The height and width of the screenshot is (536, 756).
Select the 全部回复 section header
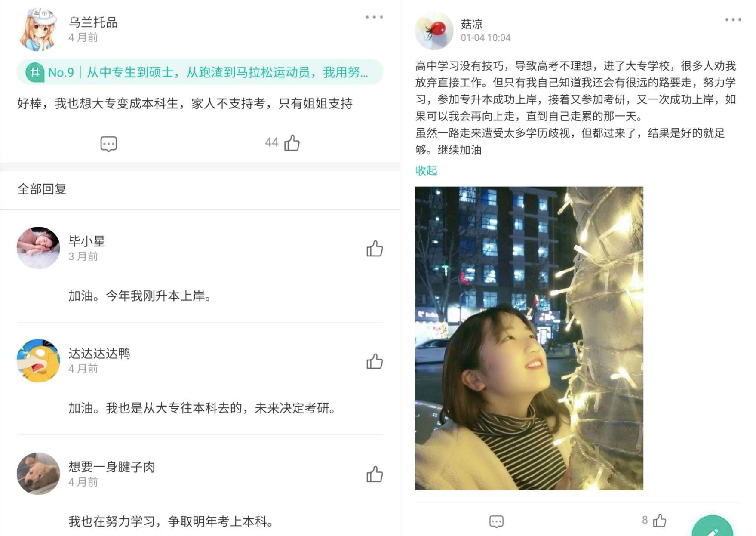42,189
